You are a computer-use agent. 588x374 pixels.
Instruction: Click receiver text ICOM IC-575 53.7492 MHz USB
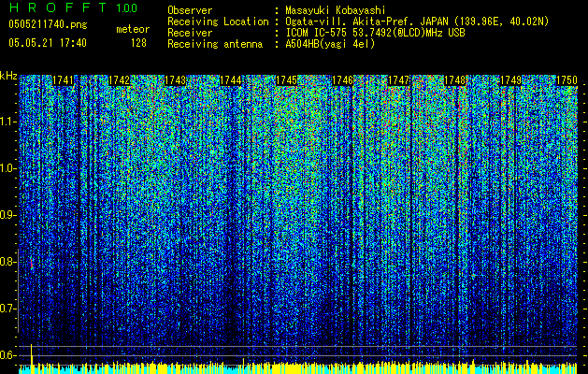(x=375, y=33)
